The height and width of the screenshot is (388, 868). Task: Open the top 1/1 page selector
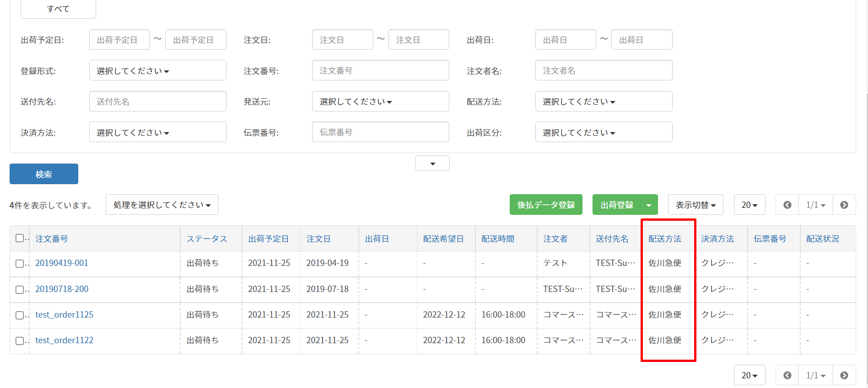816,205
